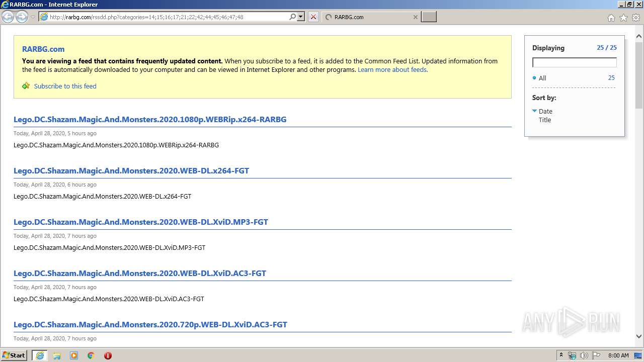Click the browser Forward arrow button
This screenshot has height=362, width=644.
pyautogui.click(x=22, y=17)
